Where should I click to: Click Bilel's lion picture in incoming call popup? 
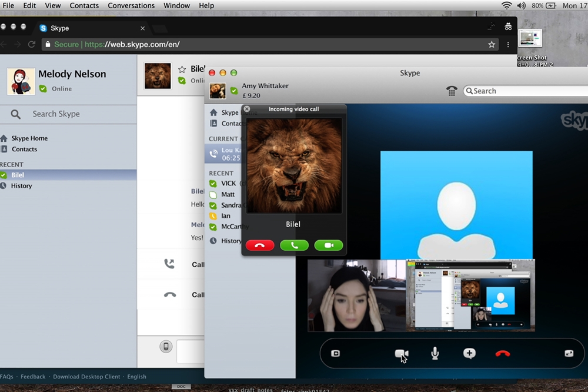294,166
